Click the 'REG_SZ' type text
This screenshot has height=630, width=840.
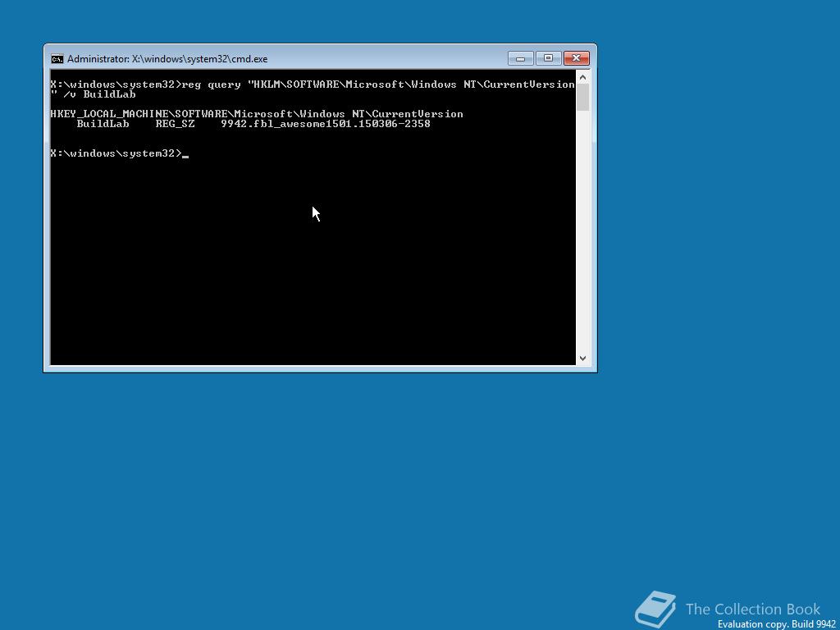tap(176, 124)
